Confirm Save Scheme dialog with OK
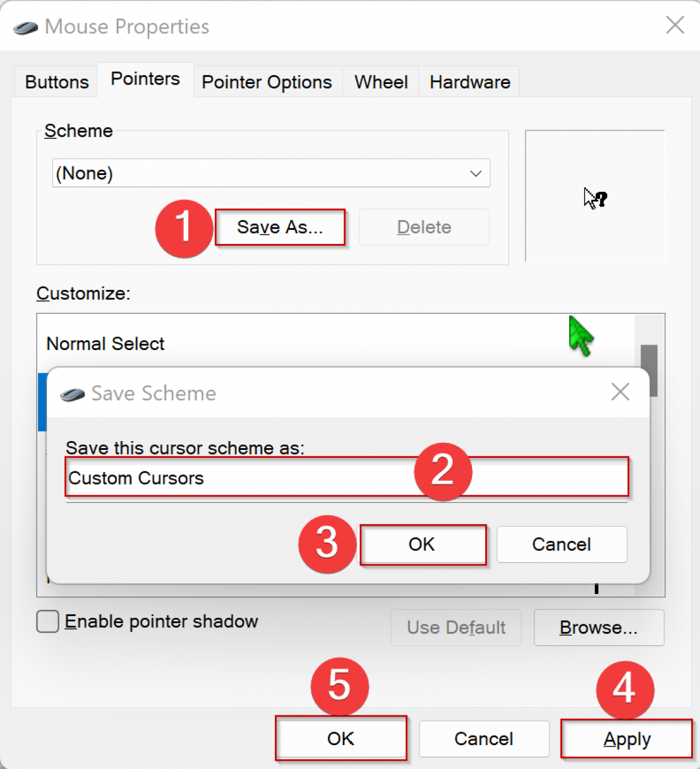The width and height of the screenshot is (700, 769). 422,544
